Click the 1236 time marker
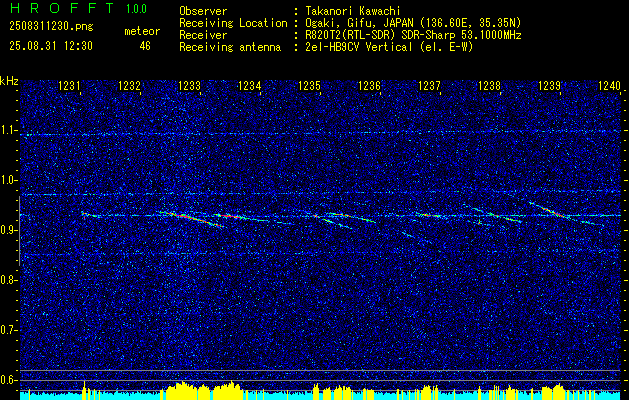 [x=369, y=86]
